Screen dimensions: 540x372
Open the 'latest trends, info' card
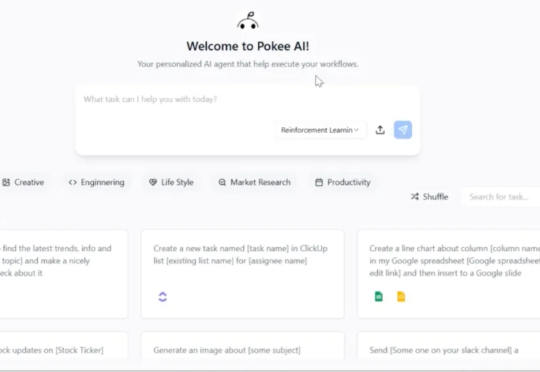(64, 274)
